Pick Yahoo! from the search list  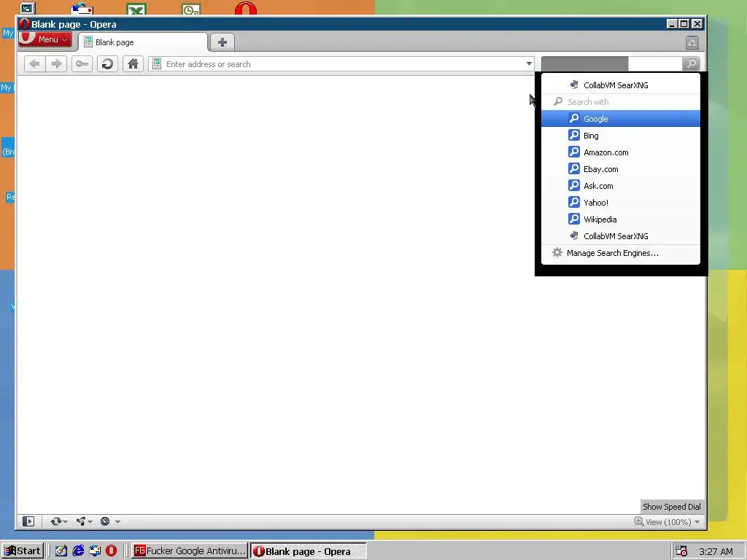[x=621, y=203]
